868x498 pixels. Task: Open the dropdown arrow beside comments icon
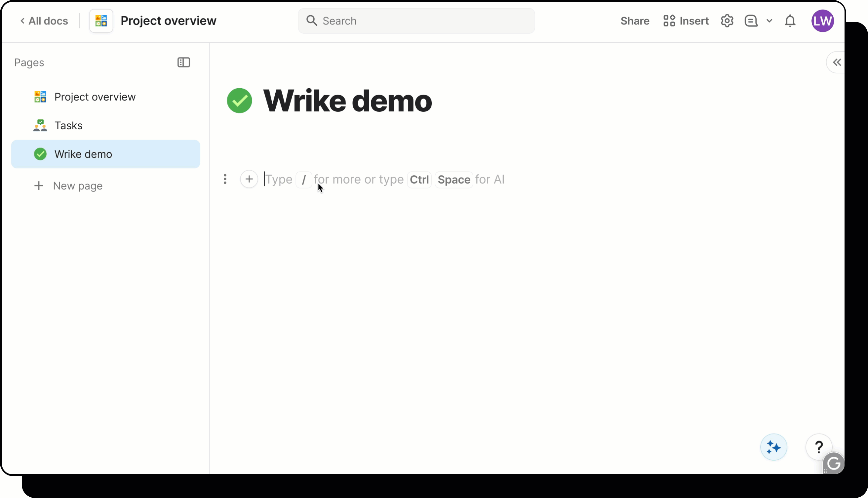pyautogui.click(x=769, y=21)
